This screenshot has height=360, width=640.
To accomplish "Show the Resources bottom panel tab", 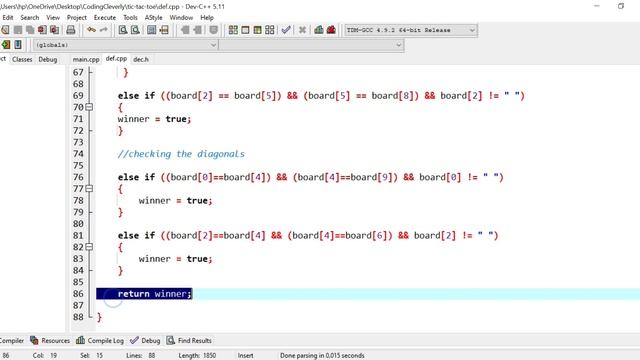I will click(50, 340).
